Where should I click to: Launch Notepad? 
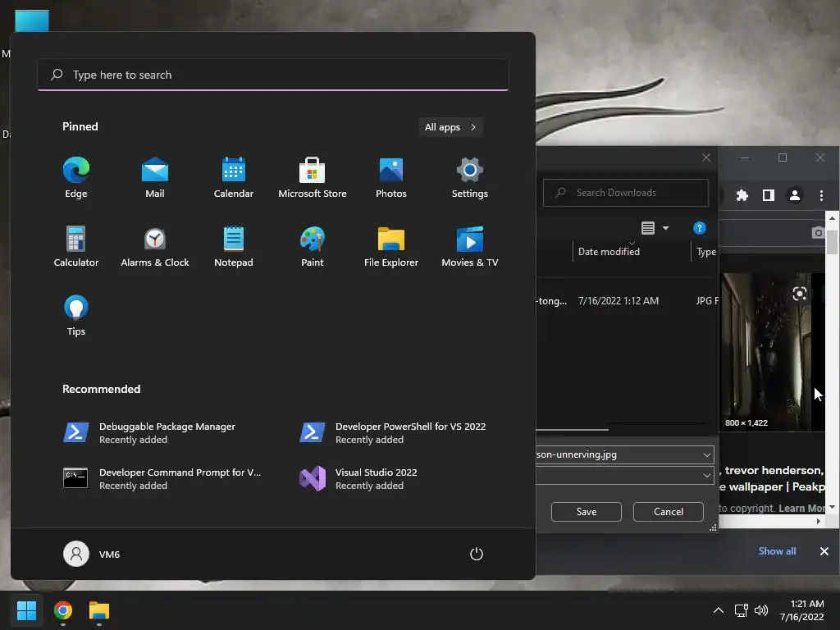[x=234, y=246]
